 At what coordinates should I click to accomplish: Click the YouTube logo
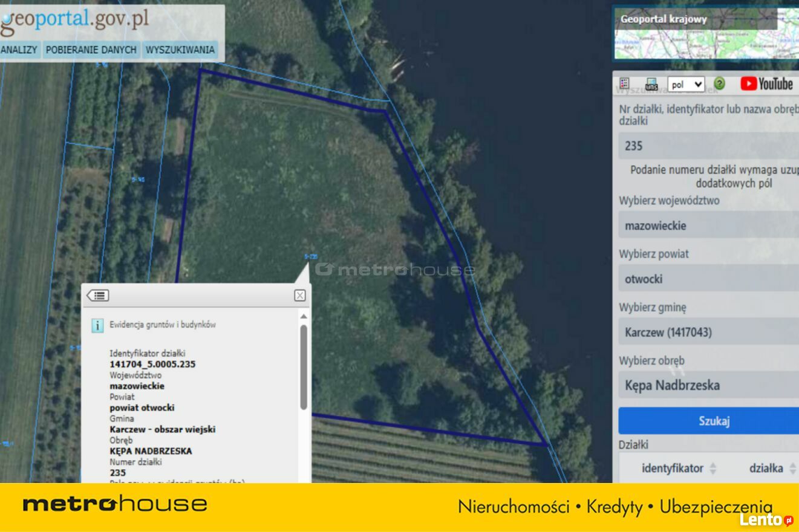pyautogui.click(x=766, y=84)
